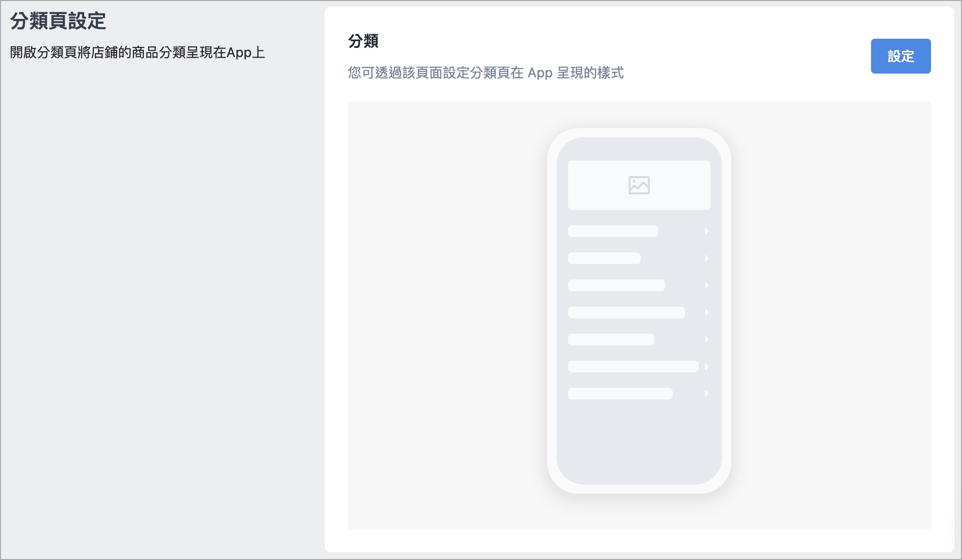The width and height of the screenshot is (962, 560).
Task: Click the phone mockup preview illustration
Action: 639,311
